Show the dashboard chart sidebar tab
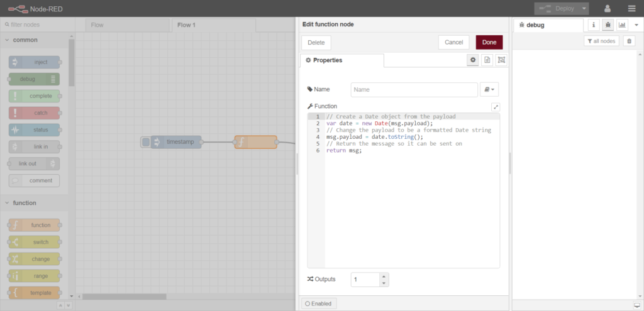 [622, 25]
